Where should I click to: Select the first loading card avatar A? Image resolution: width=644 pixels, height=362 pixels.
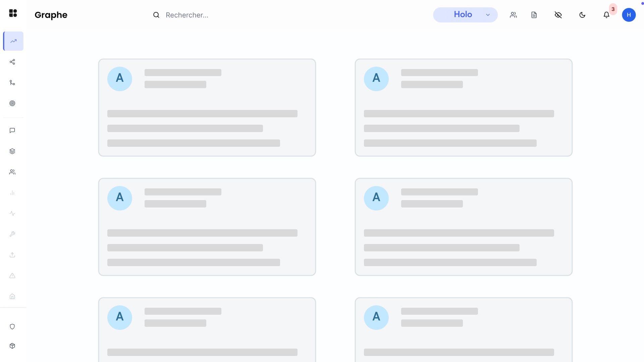[x=120, y=79]
